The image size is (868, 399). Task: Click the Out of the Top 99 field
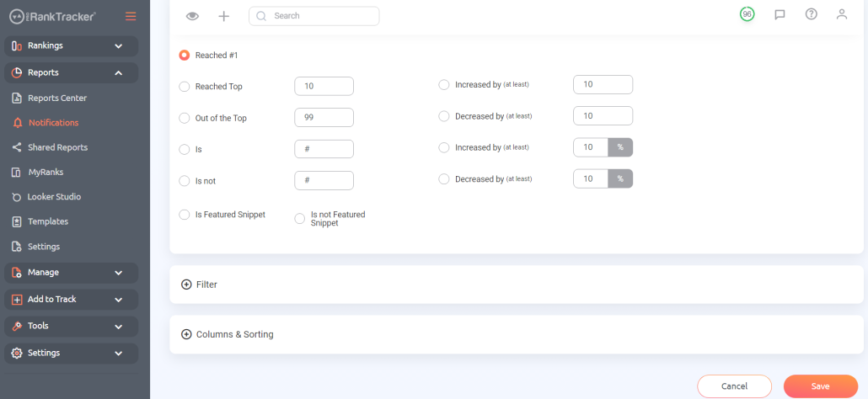pyautogui.click(x=324, y=118)
